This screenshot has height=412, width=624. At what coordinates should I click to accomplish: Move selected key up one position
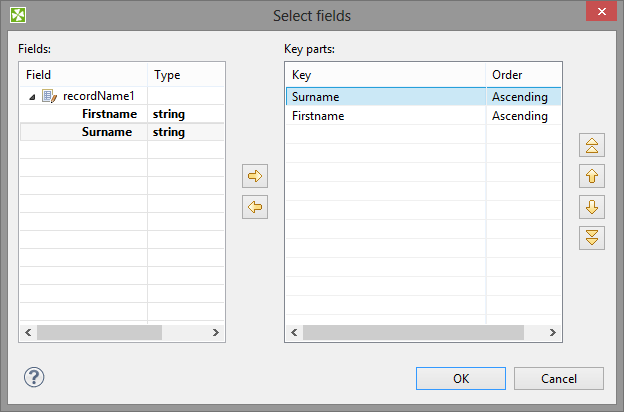point(592,176)
